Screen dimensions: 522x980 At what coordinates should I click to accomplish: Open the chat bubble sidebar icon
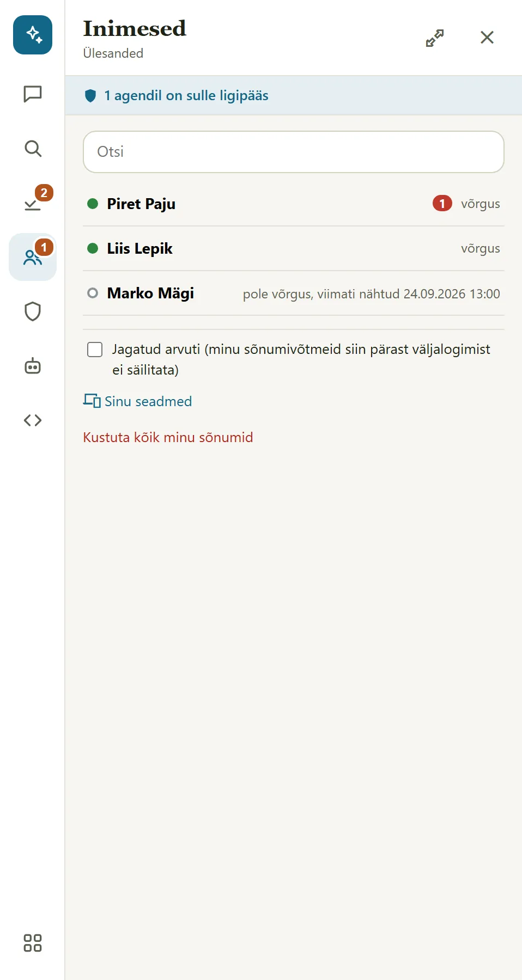pos(33,94)
